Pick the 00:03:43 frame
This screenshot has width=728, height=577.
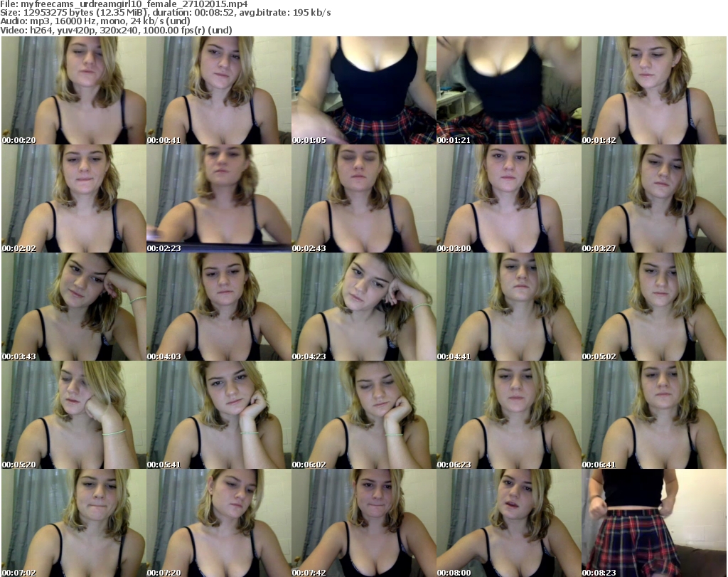point(74,307)
